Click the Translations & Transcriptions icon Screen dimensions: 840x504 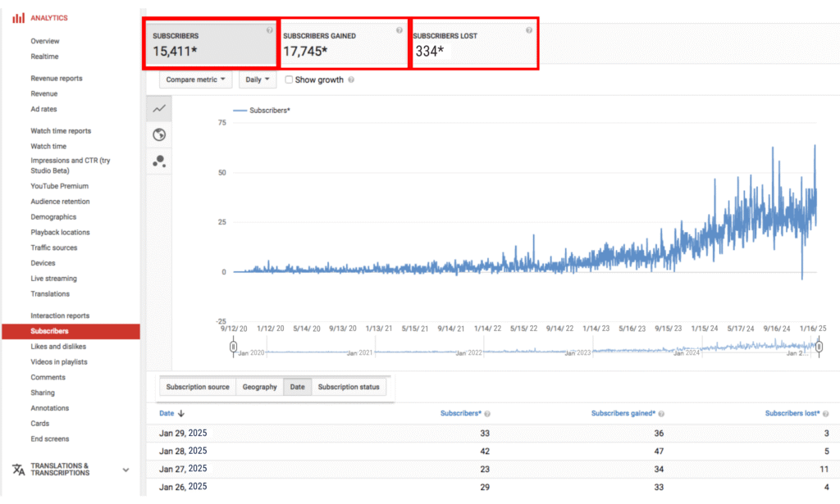pyautogui.click(x=18, y=470)
